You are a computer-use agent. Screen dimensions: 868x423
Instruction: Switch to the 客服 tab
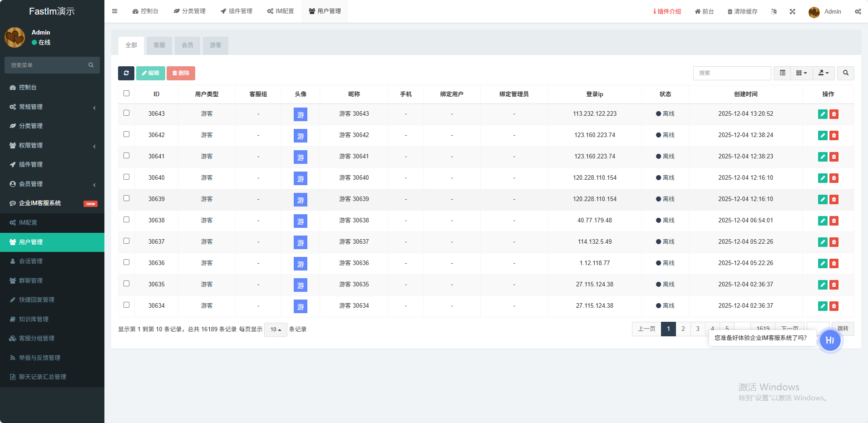point(159,45)
